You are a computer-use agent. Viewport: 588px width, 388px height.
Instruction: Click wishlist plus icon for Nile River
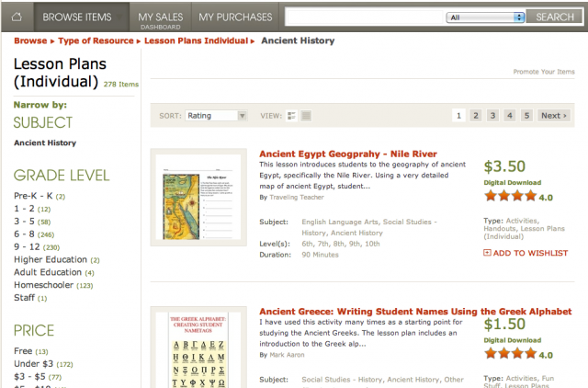pos(487,253)
